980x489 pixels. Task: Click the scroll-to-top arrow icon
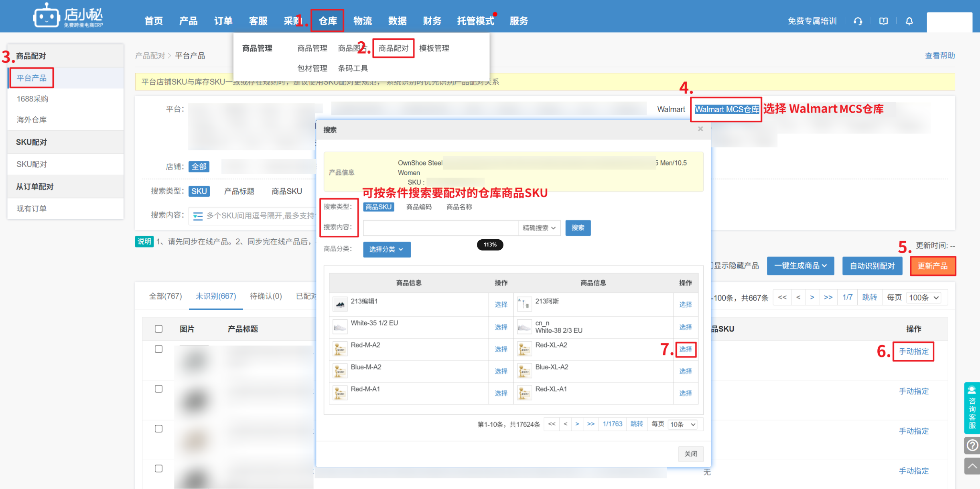tap(972, 466)
